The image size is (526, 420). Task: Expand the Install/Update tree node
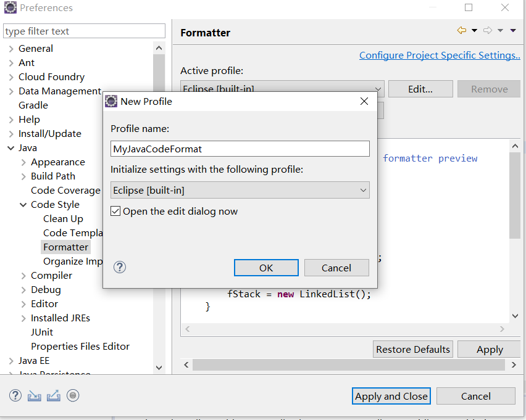[x=11, y=134]
